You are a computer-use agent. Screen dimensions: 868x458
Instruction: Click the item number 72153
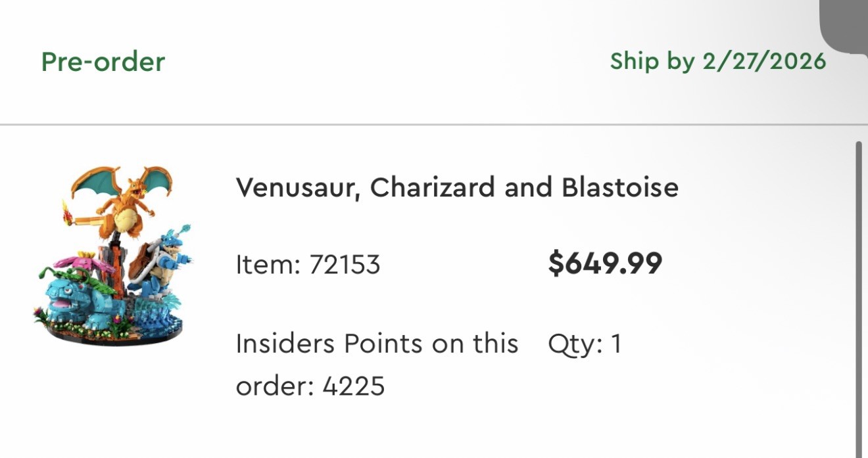345,265
